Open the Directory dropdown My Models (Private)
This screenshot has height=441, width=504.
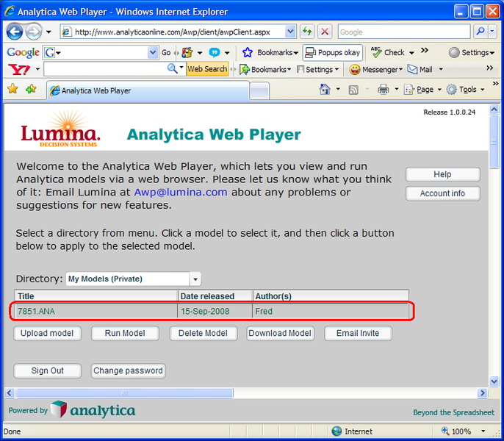click(195, 279)
